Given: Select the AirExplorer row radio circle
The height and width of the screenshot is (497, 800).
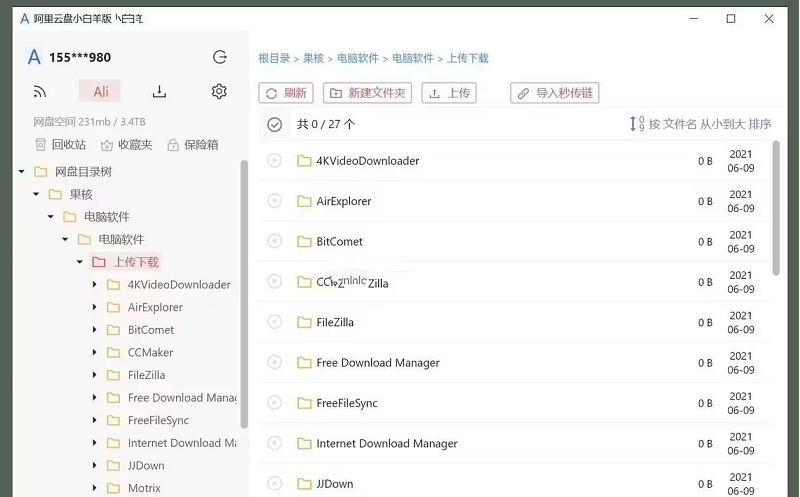Looking at the screenshot, I should click(x=274, y=201).
